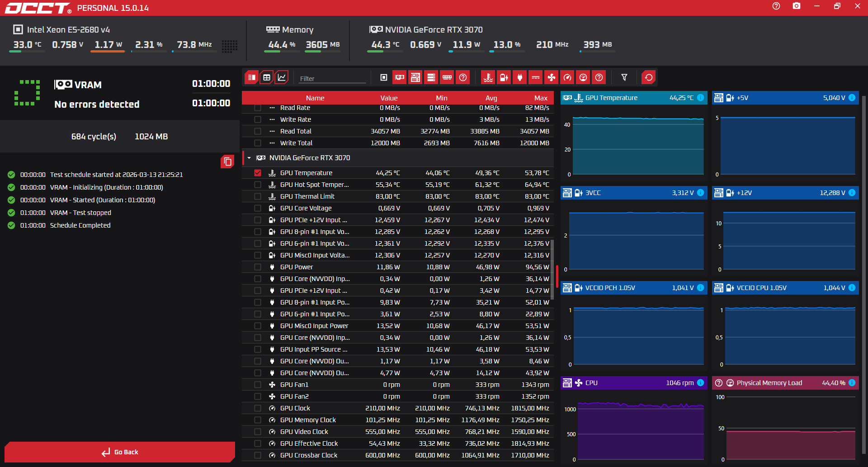Viewport: 868px width, 467px height.
Task: Show info for +5V graph
Action: click(x=852, y=98)
